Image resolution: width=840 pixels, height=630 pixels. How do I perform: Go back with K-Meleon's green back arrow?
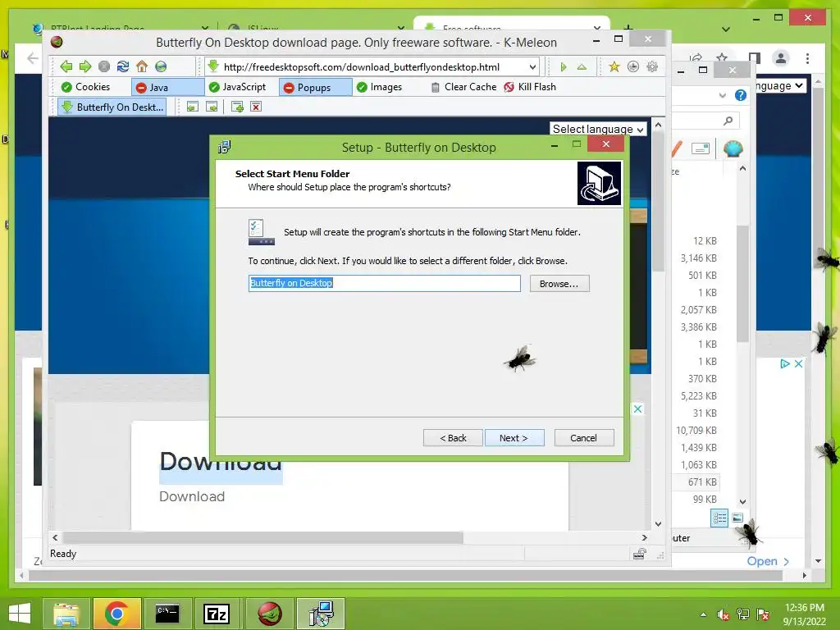click(66, 66)
